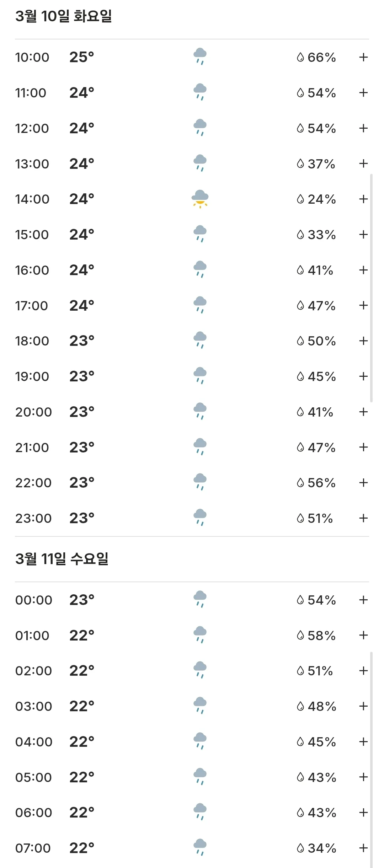This screenshot has height=868, width=384.
Task: Click the raindrop icon beside 24%
Action: tap(300, 199)
